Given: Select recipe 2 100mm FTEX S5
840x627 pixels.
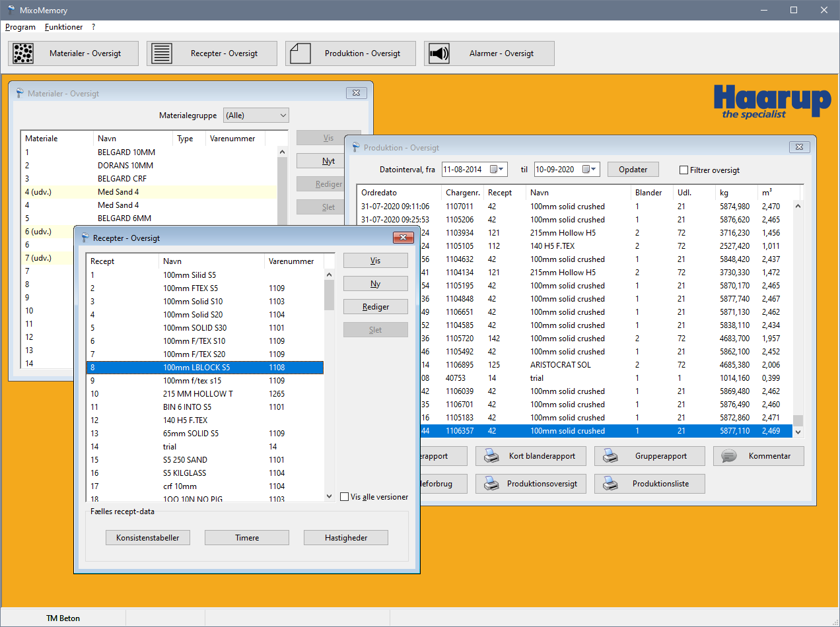Looking at the screenshot, I should [205, 288].
